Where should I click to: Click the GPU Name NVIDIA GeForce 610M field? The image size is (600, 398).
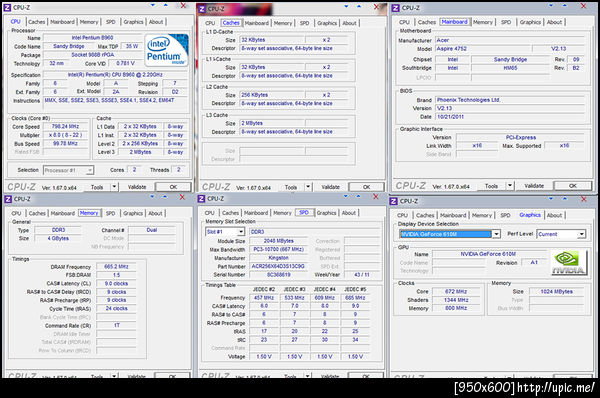point(488,254)
